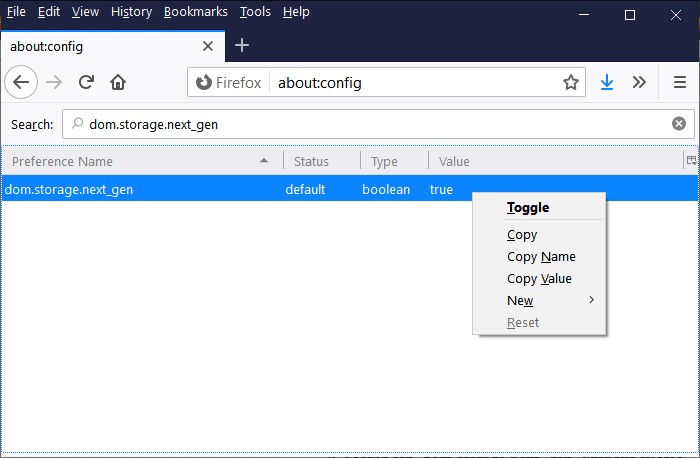The image size is (700, 458).
Task: Minimize the Firefox window
Action: click(583, 15)
